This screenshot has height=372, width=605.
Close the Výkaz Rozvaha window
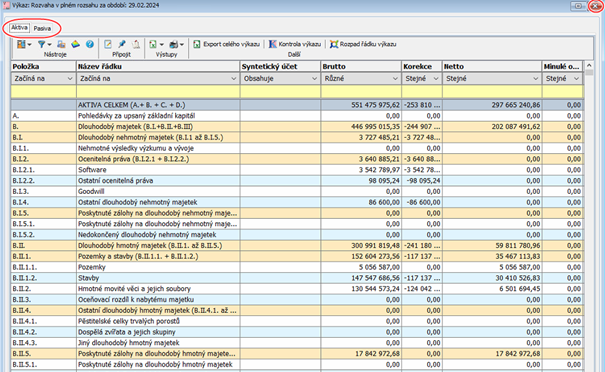click(x=596, y=6)
